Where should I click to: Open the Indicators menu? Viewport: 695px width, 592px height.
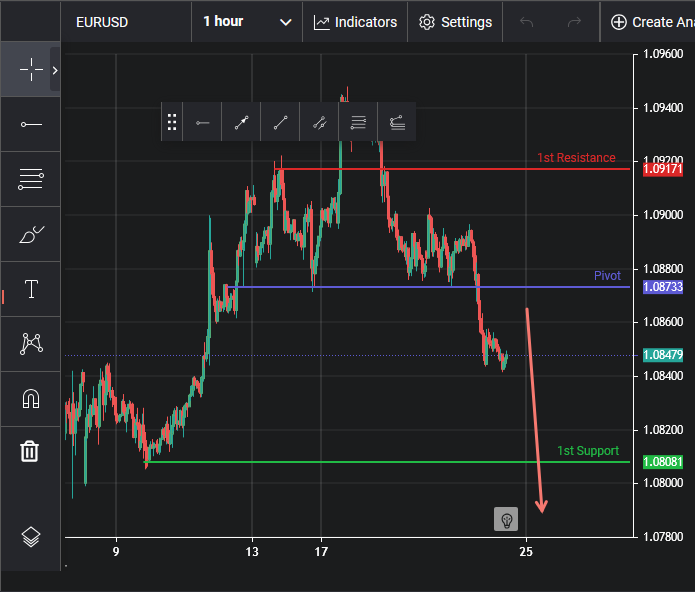tap(355, 22)
